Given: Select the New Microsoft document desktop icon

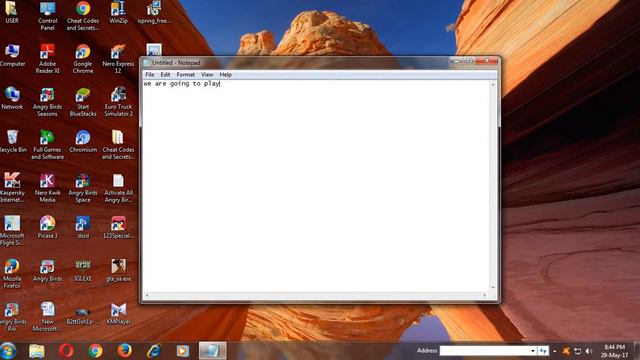Looking at the screenshot, I should [47, 317].
